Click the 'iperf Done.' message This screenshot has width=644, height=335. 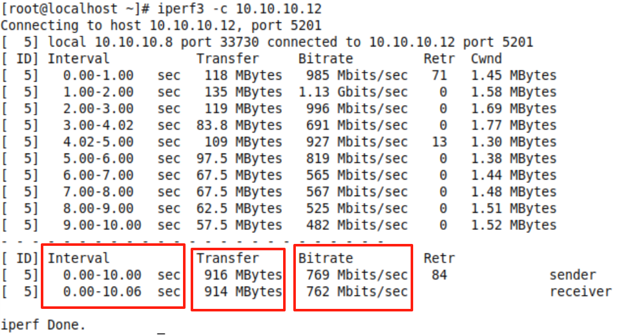(43, 325)
